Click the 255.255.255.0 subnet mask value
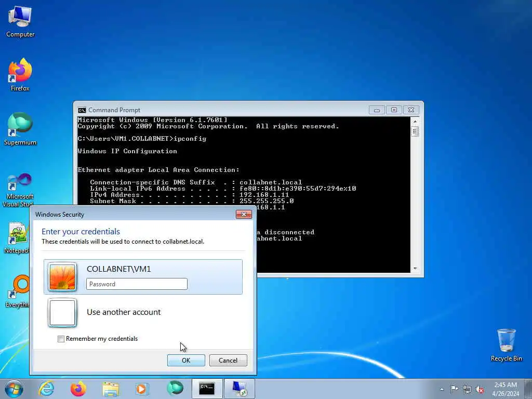The width and height of the screenshot is (532, 399). (x=267, y=201)
